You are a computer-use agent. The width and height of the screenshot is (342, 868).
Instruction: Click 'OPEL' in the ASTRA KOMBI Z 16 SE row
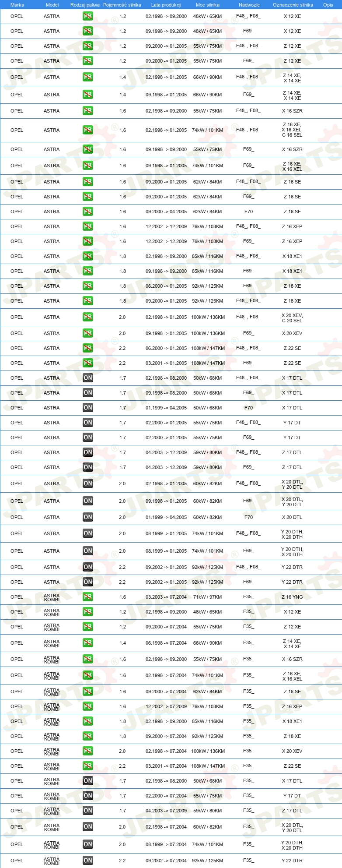click(17, 692)
